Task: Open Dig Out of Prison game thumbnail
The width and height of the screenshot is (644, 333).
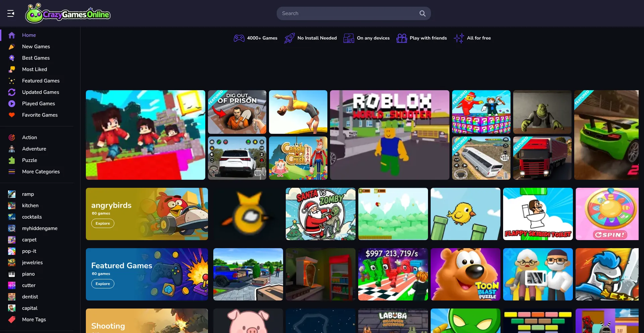Action: point(237,112)
